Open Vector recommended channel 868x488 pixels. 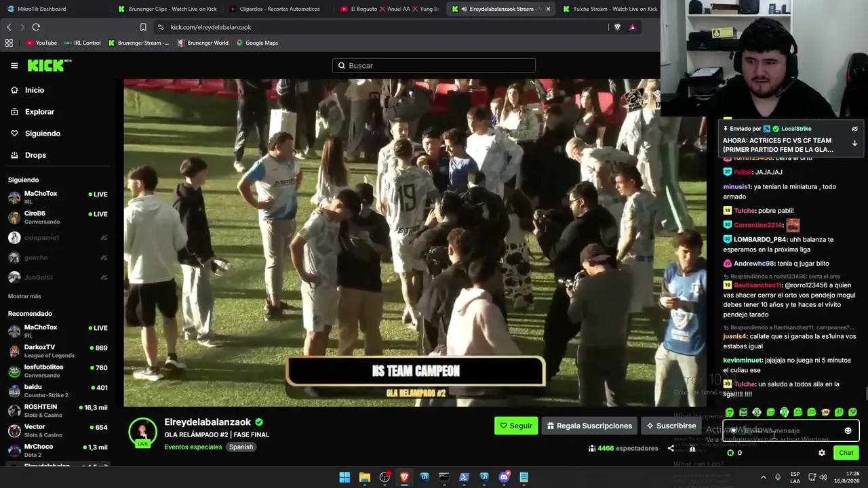coord(58,430)
